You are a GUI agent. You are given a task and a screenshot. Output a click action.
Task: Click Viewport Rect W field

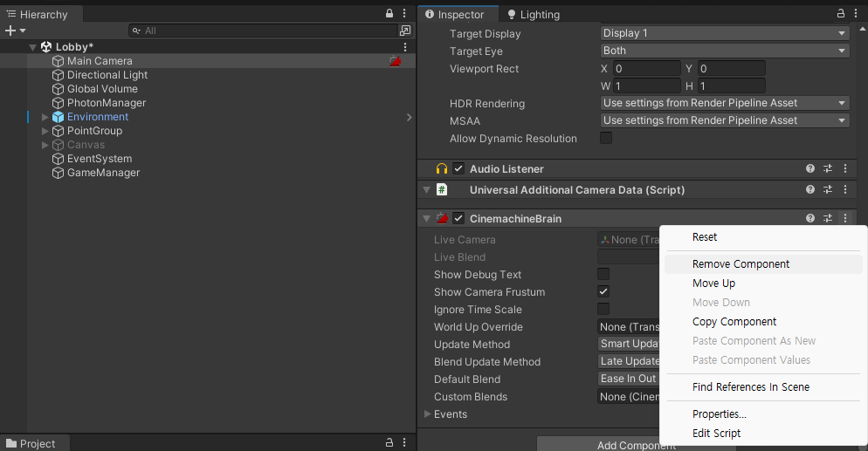pos(646,86)
